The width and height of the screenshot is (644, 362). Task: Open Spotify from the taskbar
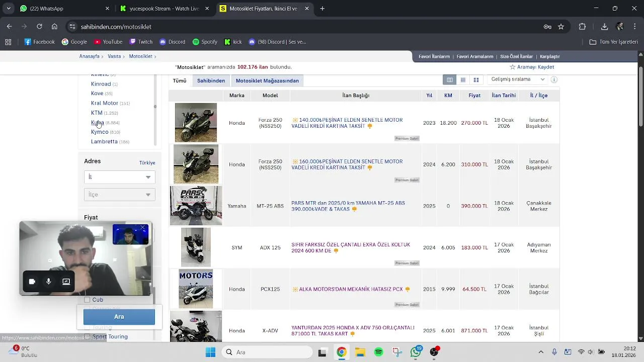pyautogui.click(x=378, y=352)
